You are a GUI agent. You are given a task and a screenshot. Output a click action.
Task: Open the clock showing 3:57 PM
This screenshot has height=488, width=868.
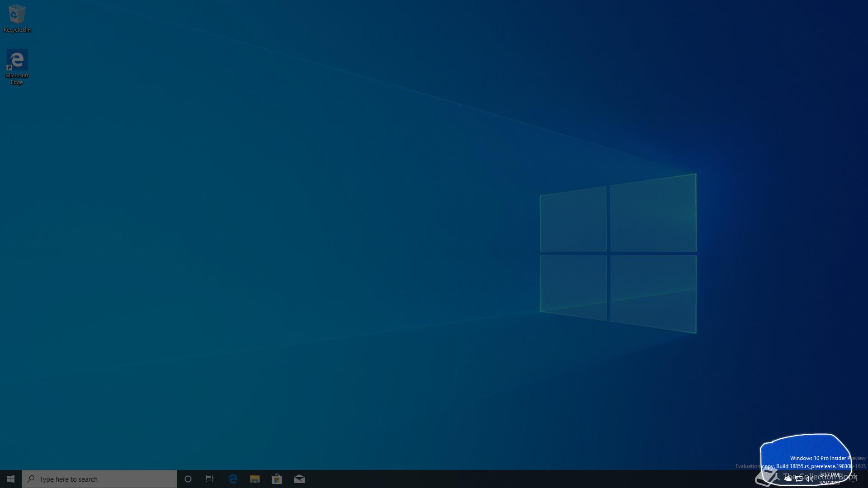pos(830,479)
